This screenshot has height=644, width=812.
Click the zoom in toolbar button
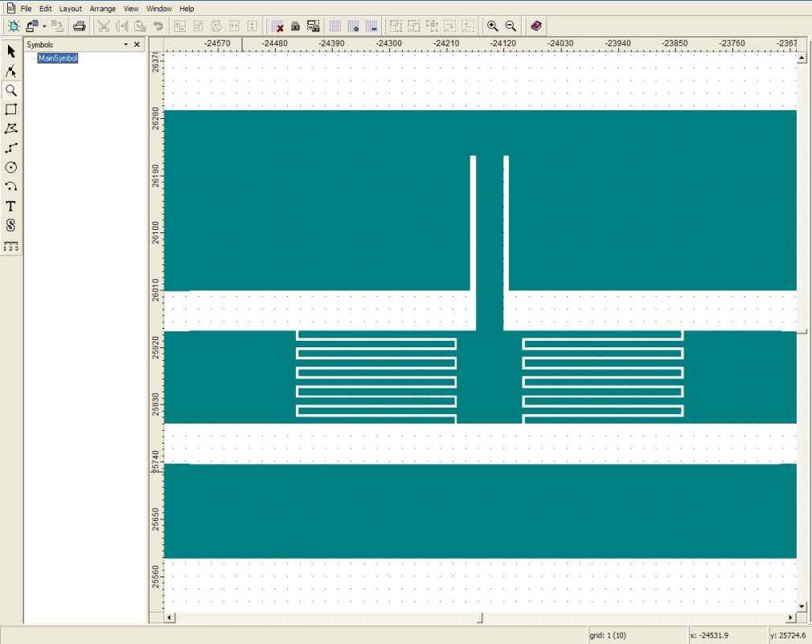[493, 26]
